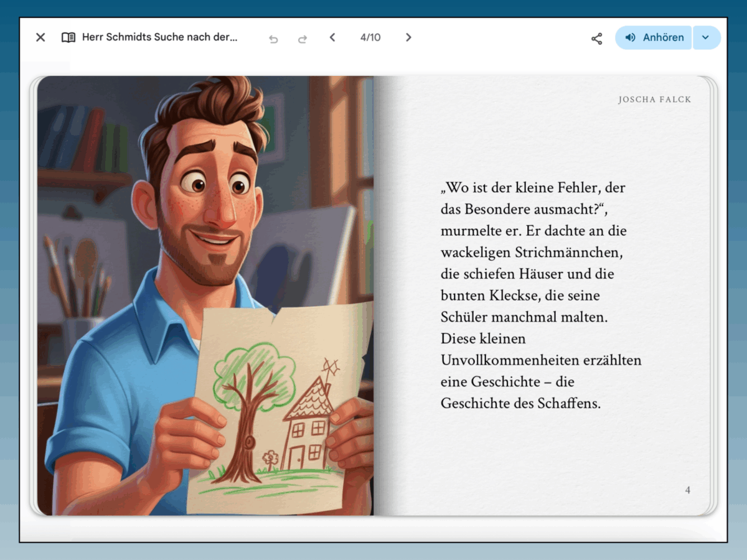Open the share options
The height and width of the screenshot is (560, 747).
[x=596, y=38]
